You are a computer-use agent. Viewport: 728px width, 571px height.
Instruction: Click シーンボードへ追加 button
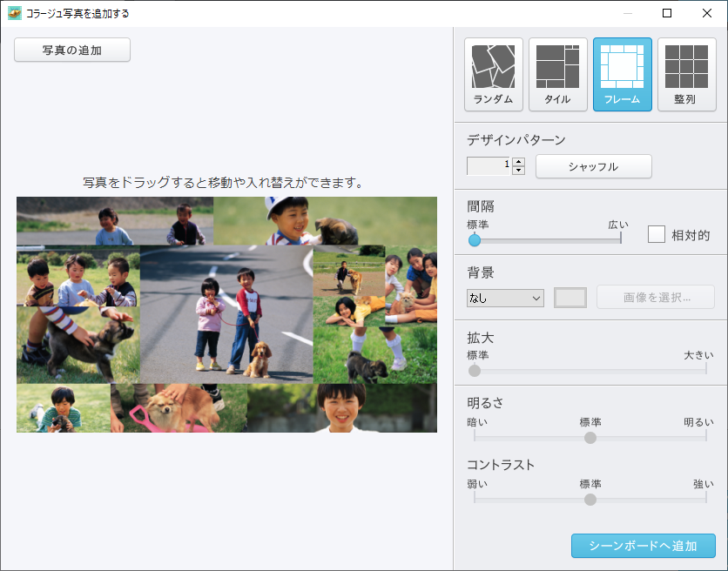(x=643, y=546)
